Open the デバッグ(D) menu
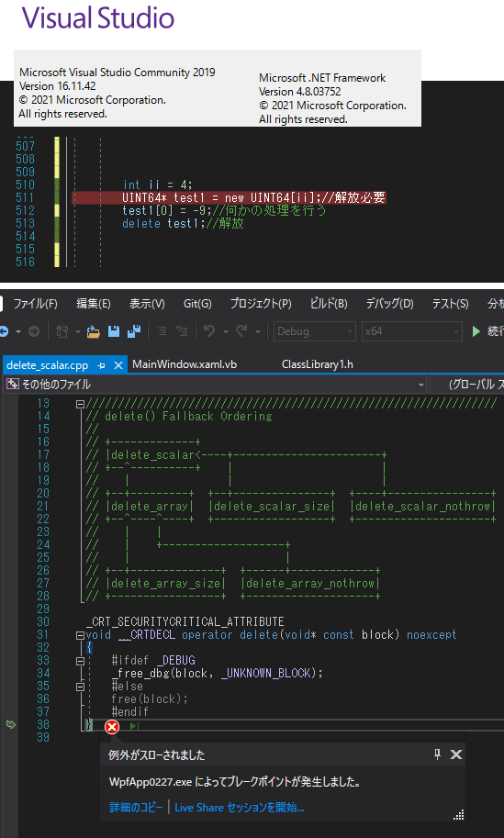504x838 pixels. tap(389, 304)
